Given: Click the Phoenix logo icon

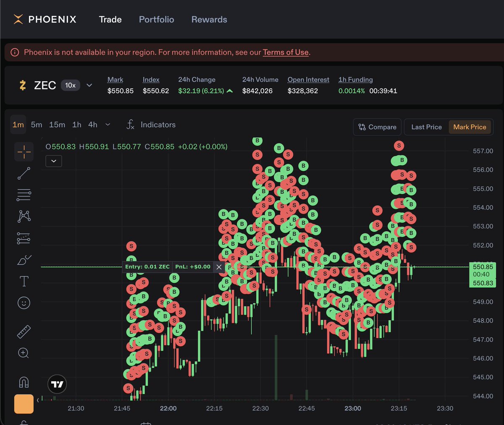Looking at the screenshot, I should click(18, 19).
